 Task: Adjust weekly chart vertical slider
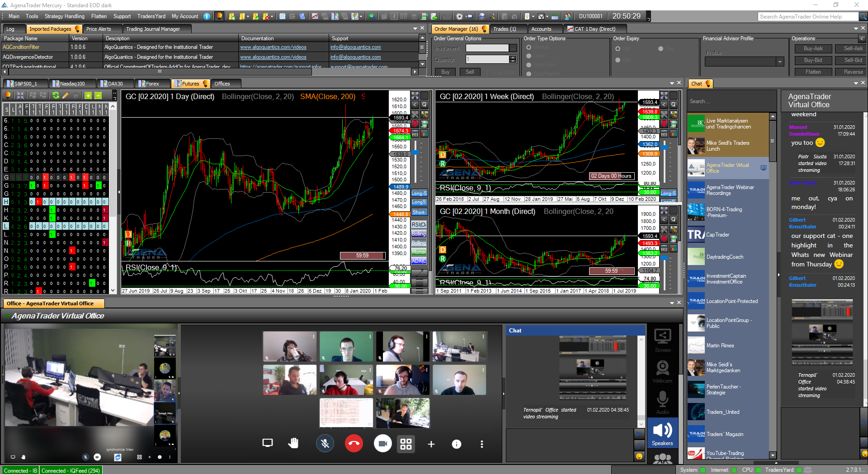664,147
